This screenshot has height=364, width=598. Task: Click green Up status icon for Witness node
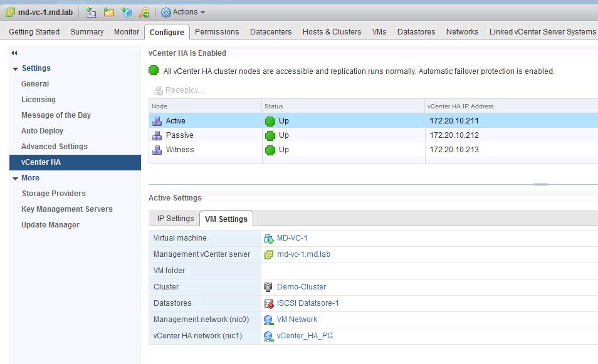270,150
